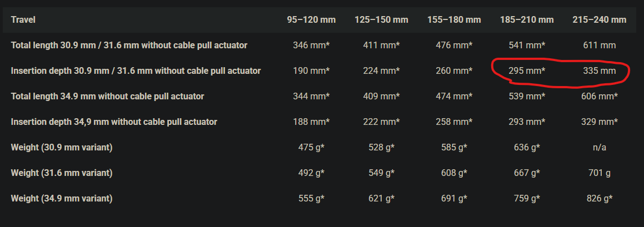Select the 701 g weight value
The image size is (644, 227).
click(599, 173)
